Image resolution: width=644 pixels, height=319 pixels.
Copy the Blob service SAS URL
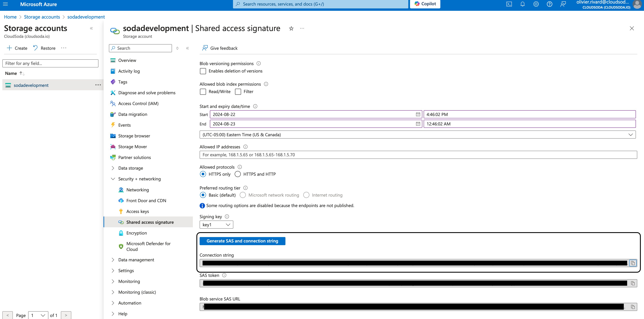pos(633,307)
